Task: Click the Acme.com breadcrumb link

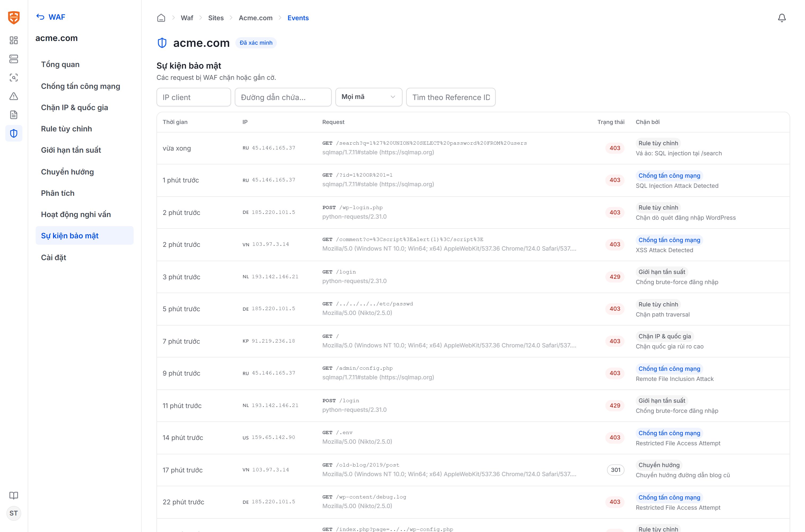Action: (256, 18)
